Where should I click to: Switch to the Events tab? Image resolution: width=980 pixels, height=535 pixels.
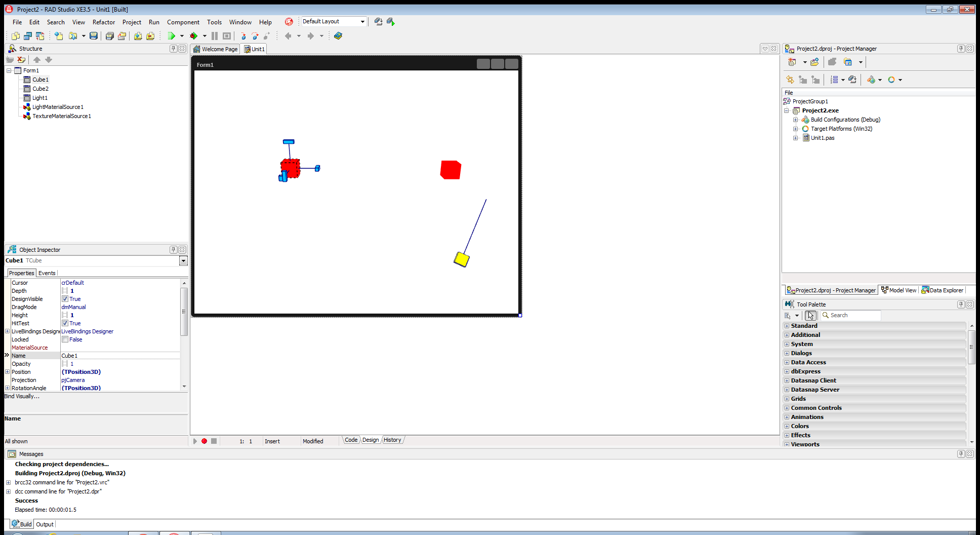tap(47, 273)
